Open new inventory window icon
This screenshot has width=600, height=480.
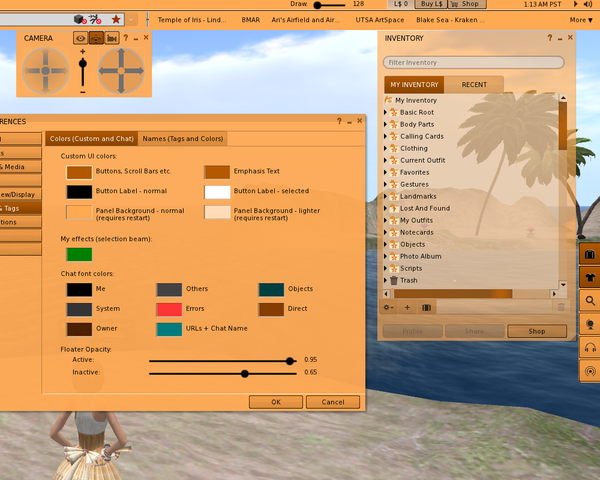click(x=427, y=307)
